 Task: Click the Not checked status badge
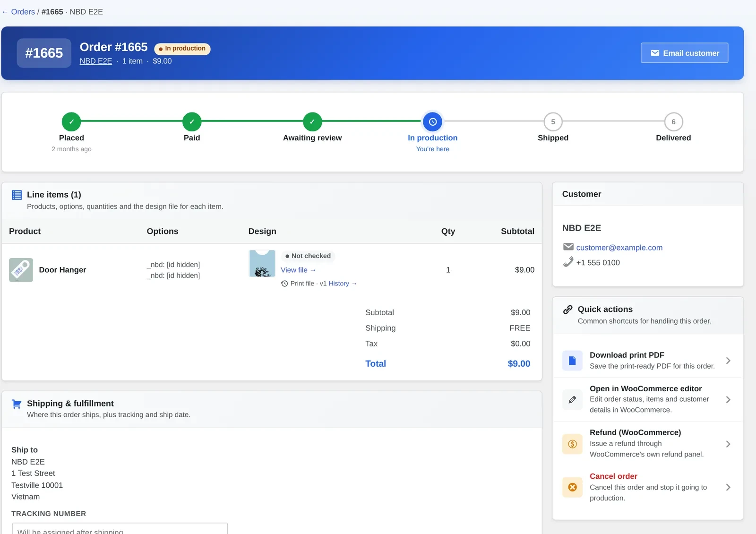(308, 256)
